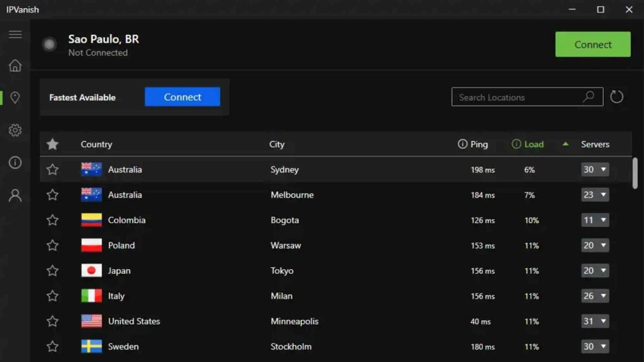Sort by Ping column header
The width and height of the screenshot is (644, 362).
[x=479, y=144]
